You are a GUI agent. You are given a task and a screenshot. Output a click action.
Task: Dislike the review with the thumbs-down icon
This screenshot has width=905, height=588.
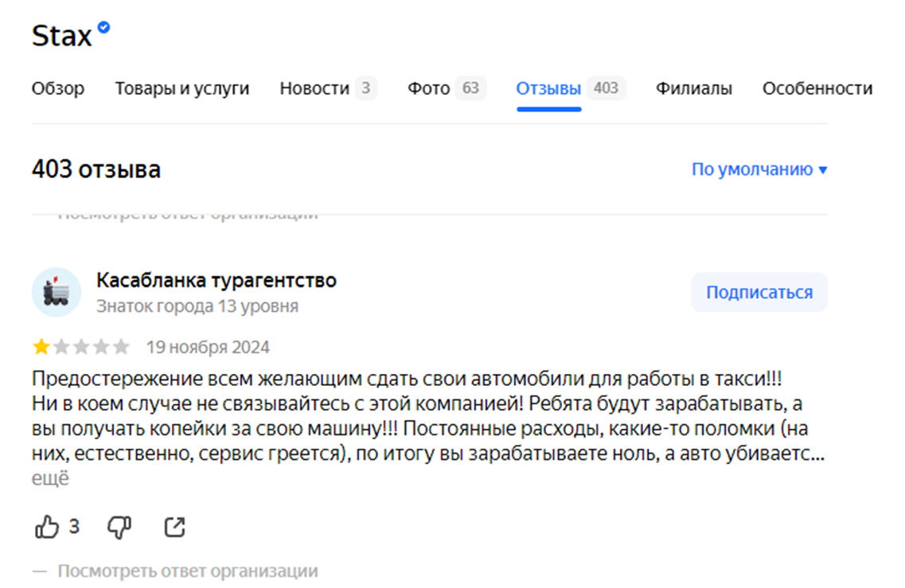click(x=119, y=527)
